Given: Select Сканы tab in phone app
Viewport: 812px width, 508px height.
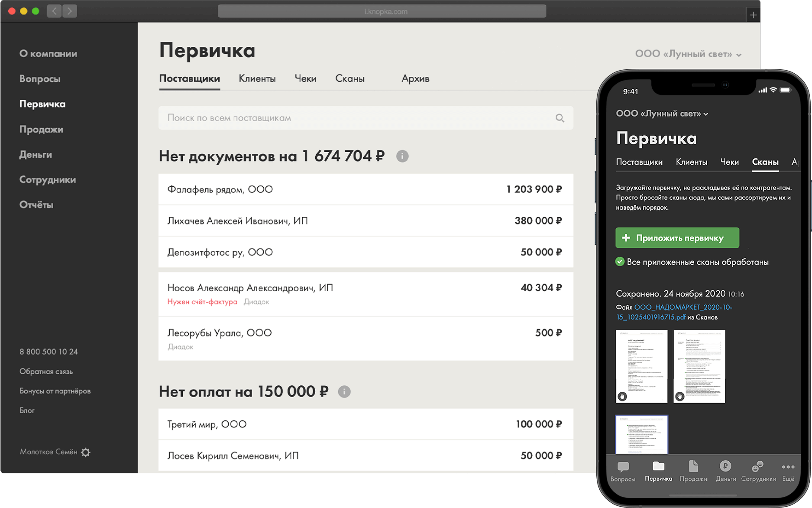Looking at the screenshot, I should (765, 162).
